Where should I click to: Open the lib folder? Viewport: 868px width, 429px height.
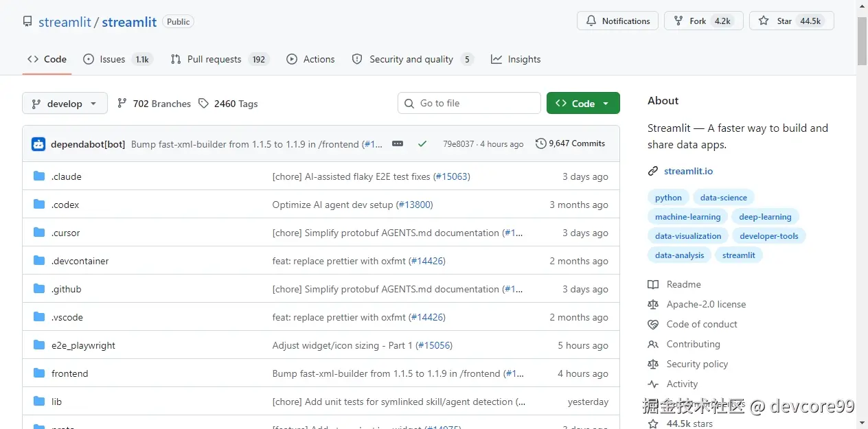pyautogui.click(x=56, y=402)
